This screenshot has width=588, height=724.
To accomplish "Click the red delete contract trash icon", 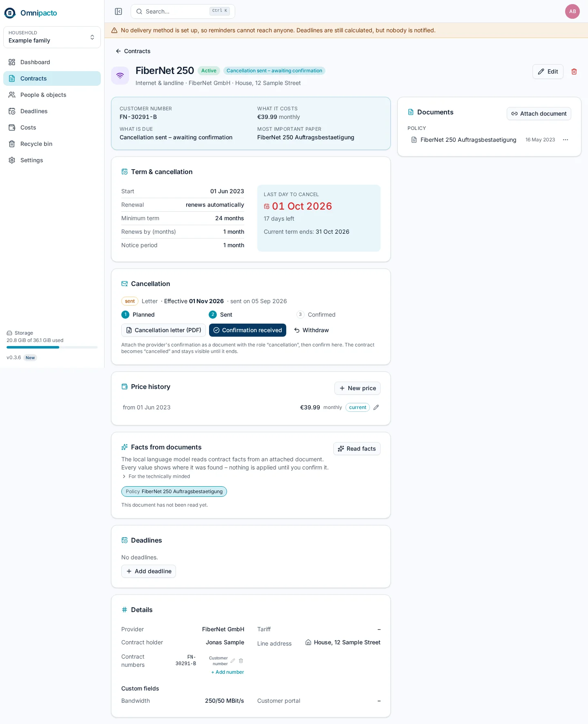I will click(574, 72).
